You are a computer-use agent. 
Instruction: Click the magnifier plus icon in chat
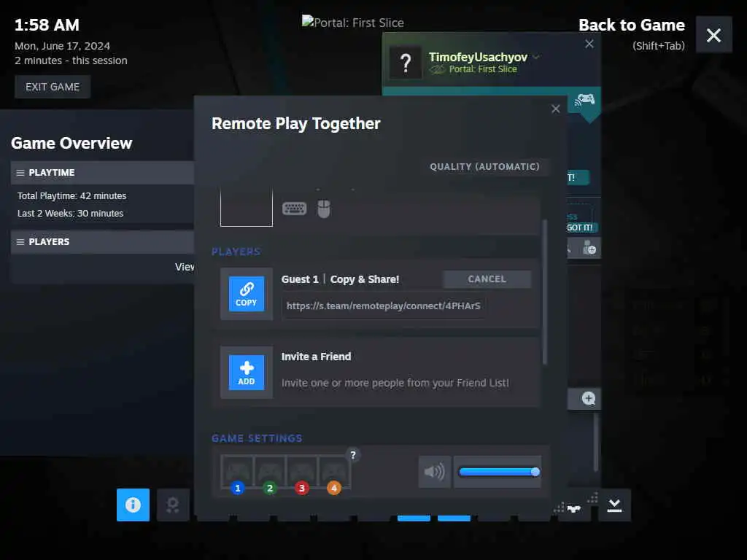[x=589, y=399]
